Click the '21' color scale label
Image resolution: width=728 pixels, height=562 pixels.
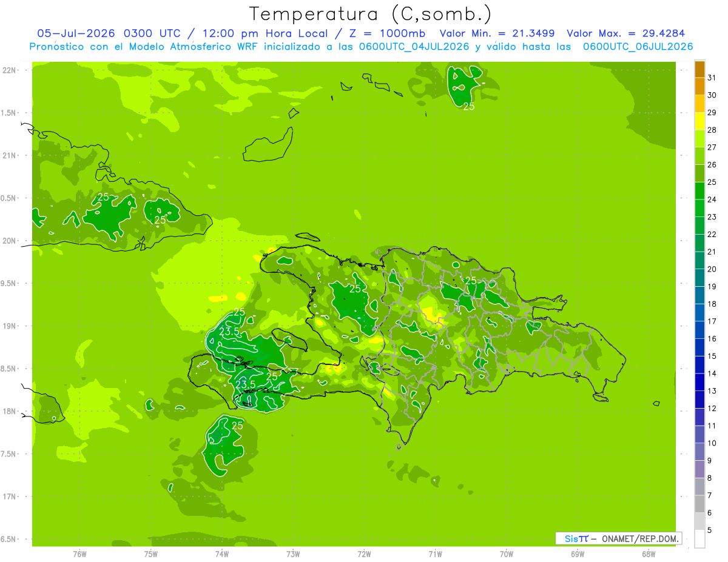pos(712,252)
